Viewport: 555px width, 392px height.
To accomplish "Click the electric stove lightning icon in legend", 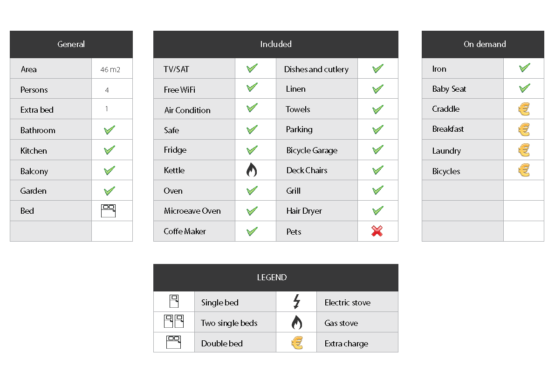I will 297,302.
